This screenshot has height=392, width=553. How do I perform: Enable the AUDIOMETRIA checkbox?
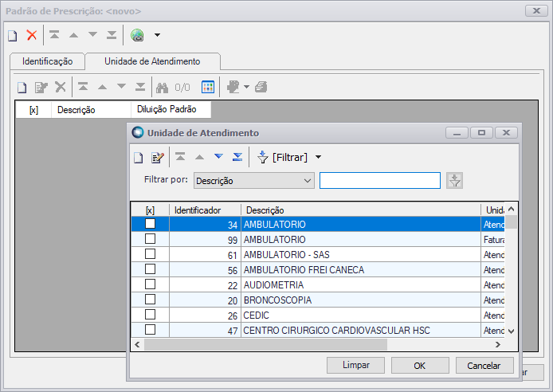tap(151, 284)
